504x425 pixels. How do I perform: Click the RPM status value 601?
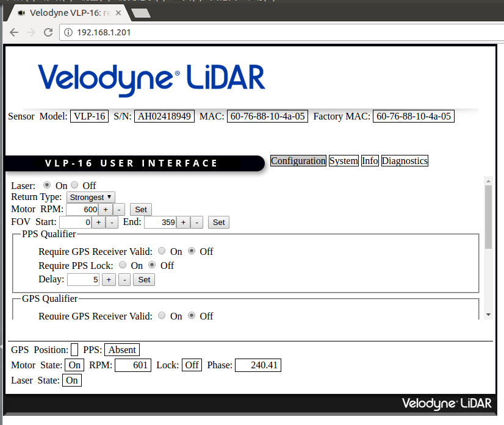(133, 365)
